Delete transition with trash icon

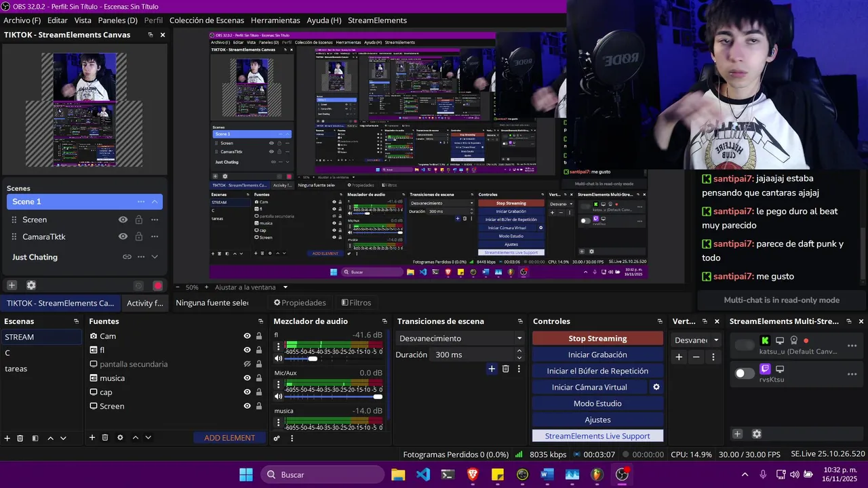pyautogui.click(x=506, y=369)
